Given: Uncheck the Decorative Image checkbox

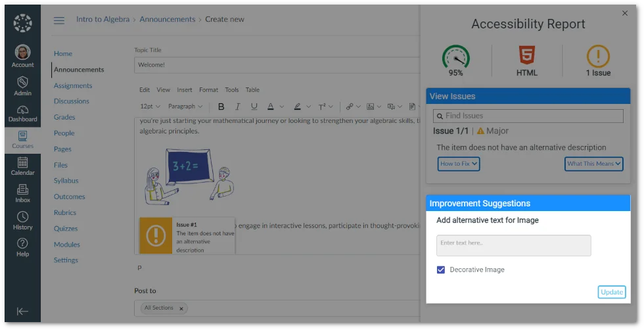Looking at the screenshot, I should pyautogui.click(x=441, y=270).
